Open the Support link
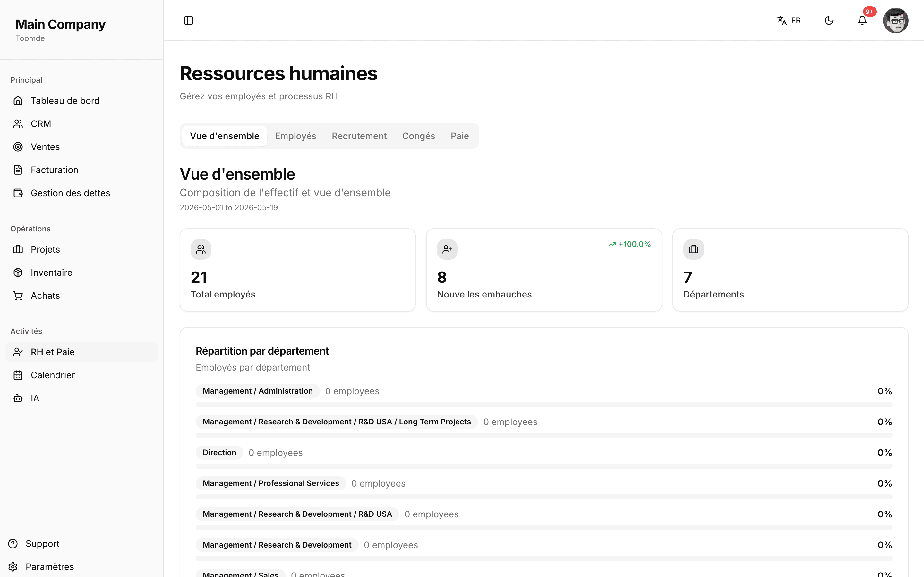Screen dimensions: 924x577 point(42,543)
